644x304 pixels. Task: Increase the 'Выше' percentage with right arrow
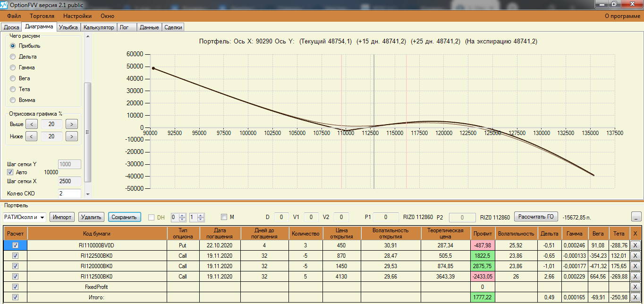pos(72,124)
